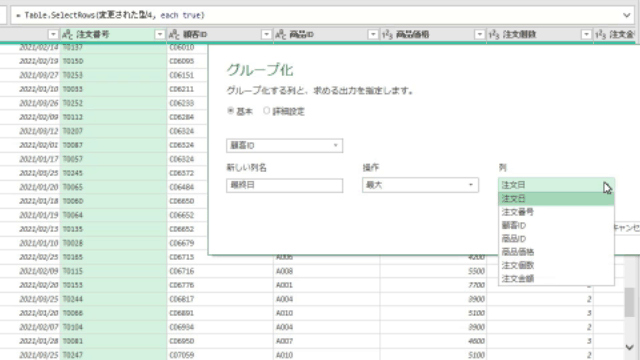This screenshot has height=360, width=640.
Task: Select the 顧客ID column header
Action: coord(220,35)
